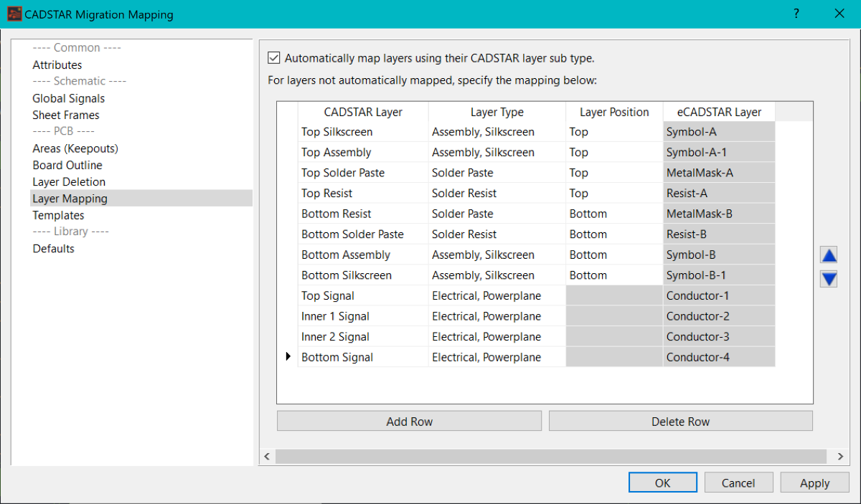861x504 pixels.
Task: Toggle automatically map layers checkbox
Action: tap(273, 58)
